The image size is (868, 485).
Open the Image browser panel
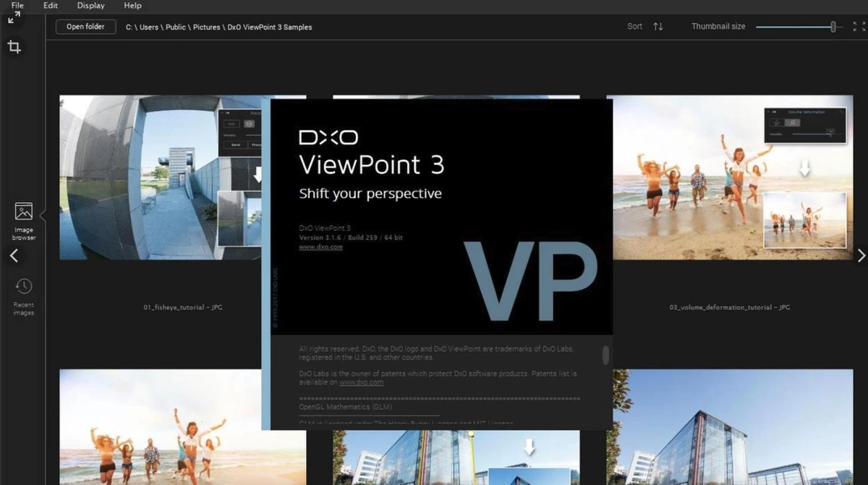coord(23,222)
